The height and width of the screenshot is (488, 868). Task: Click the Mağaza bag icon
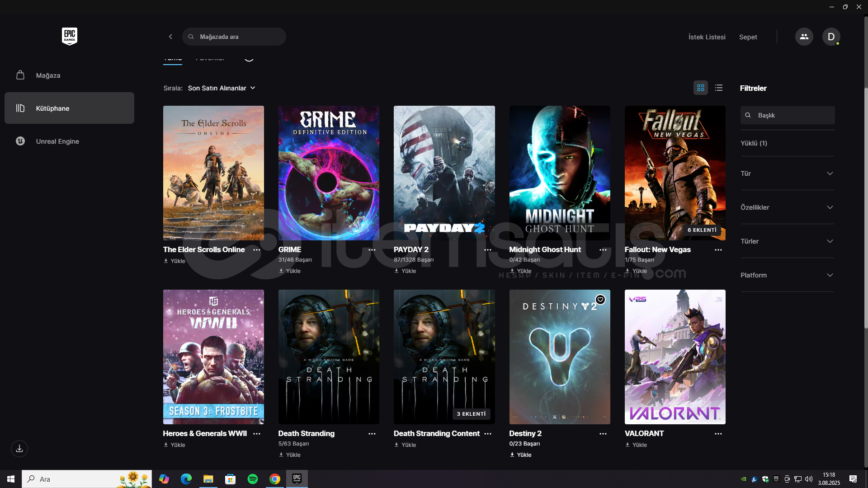click(20, 75)
